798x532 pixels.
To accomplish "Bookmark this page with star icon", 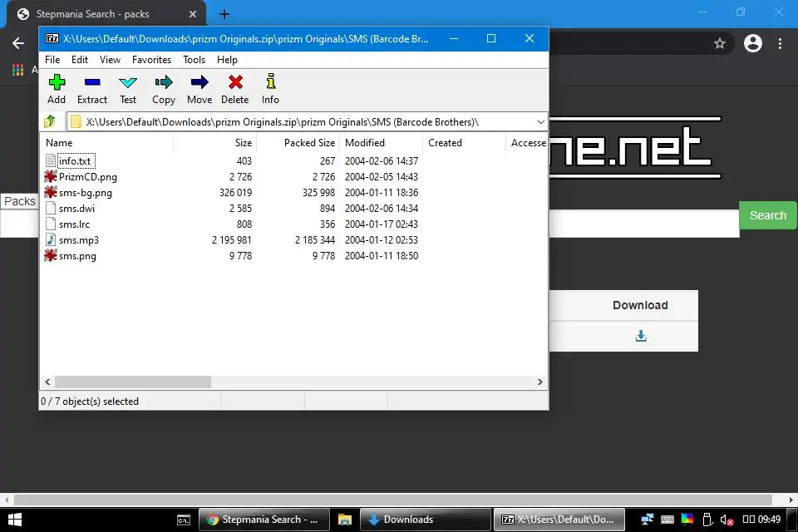I will click(x=720, y=43).
